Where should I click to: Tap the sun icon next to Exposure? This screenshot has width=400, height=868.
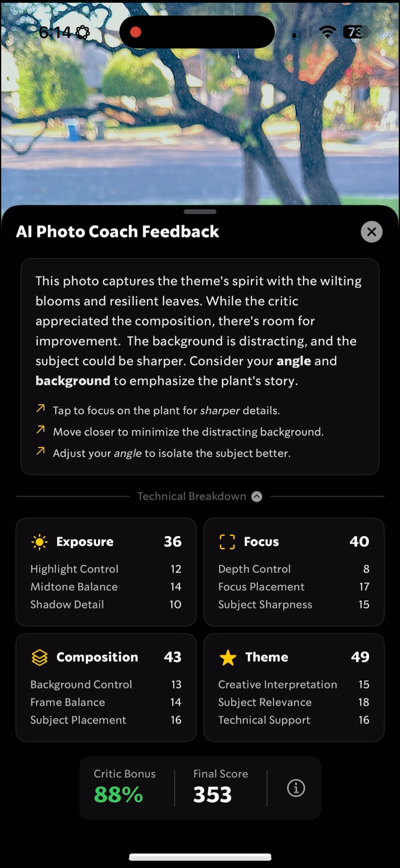tap(39, 542)
